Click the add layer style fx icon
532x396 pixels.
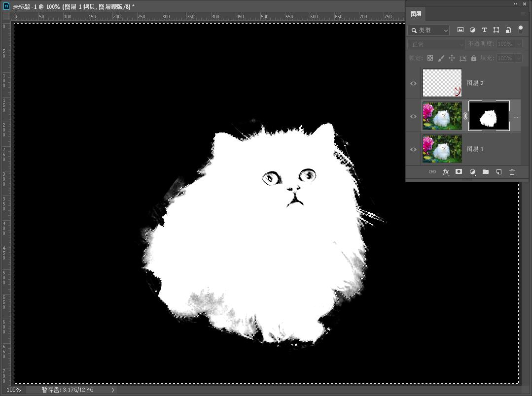[446, 172]
